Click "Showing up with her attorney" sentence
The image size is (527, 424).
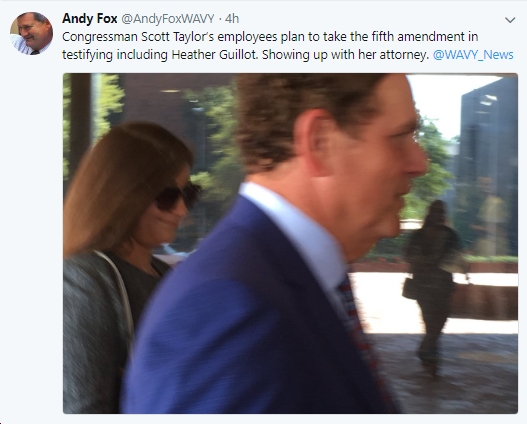[345, 55]
